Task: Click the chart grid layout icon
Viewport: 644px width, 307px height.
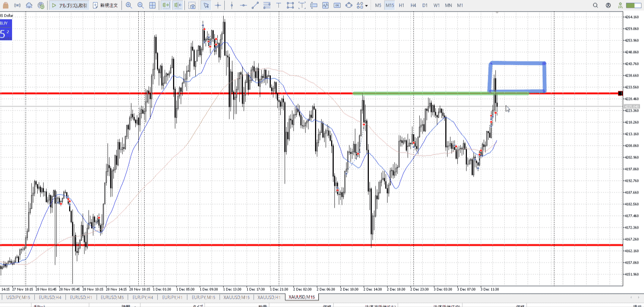Action: 152,5
